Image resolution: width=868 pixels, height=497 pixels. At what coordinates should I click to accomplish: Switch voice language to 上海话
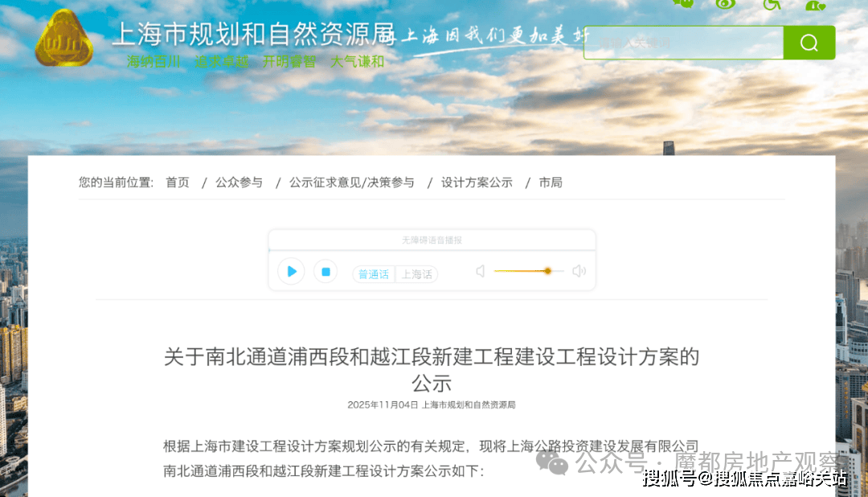pos(416,274)
